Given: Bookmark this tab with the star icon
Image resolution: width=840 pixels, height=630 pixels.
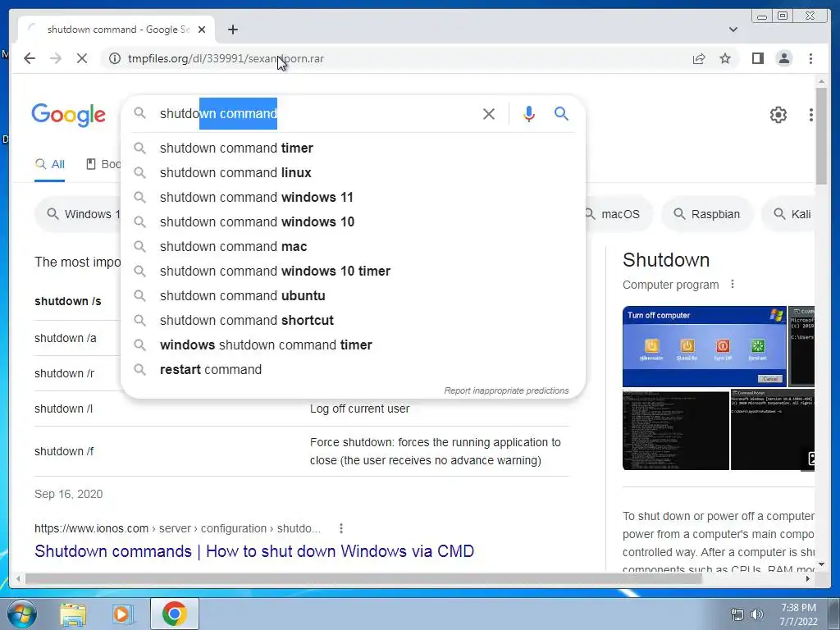Looking at the screenshot, I should [x=725, y=58].
